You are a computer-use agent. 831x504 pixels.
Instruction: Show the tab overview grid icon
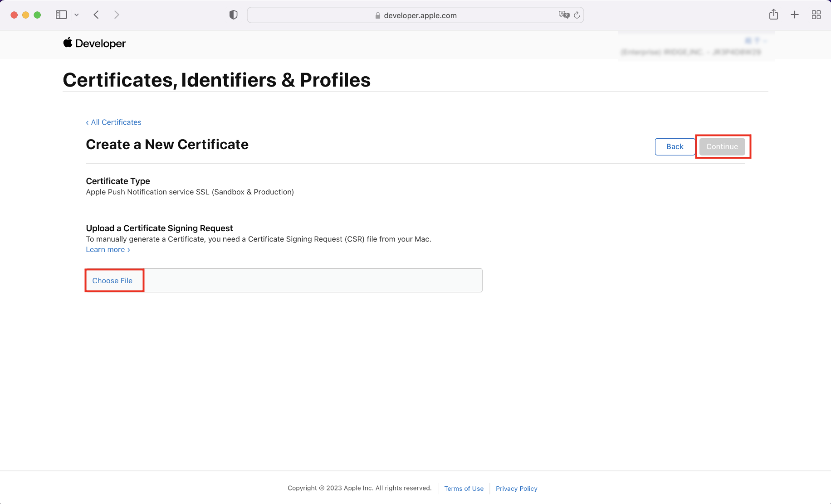816,15
